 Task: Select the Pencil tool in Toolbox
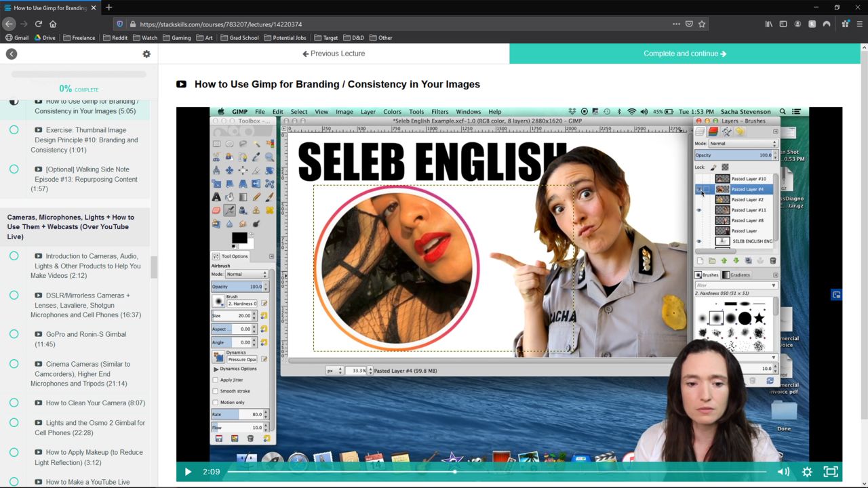(256, 197)
